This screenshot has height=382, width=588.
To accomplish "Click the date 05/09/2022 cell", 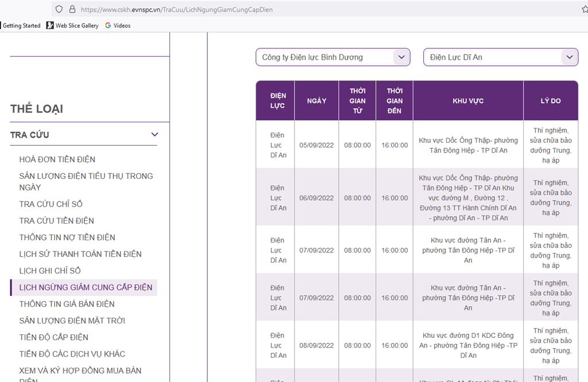I will (x=316, y=145).
